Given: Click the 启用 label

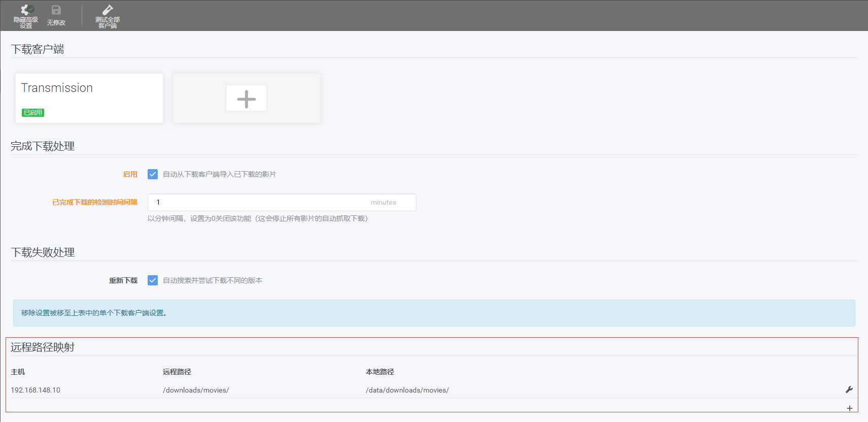Looking at the screenshot, I should point(130,174).
